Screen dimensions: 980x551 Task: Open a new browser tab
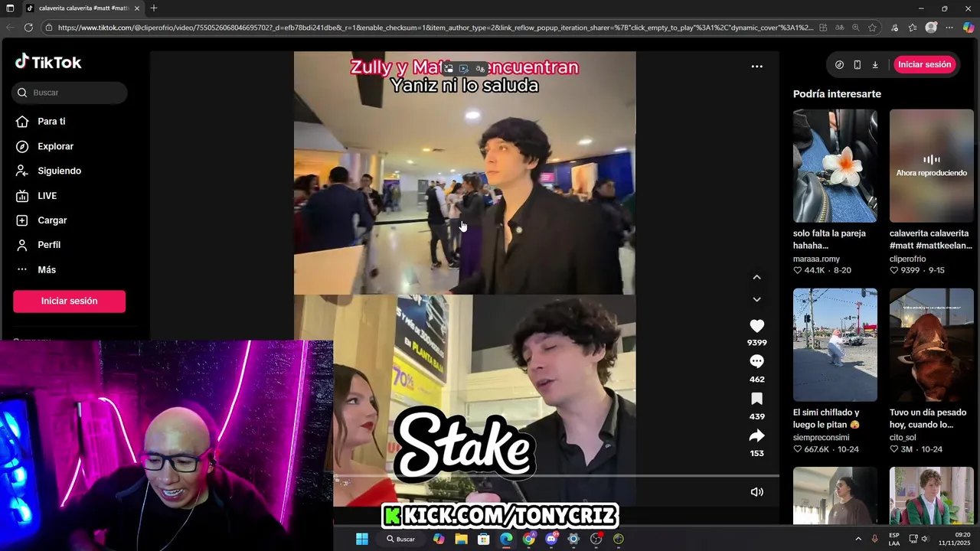[x=154, y=8]
